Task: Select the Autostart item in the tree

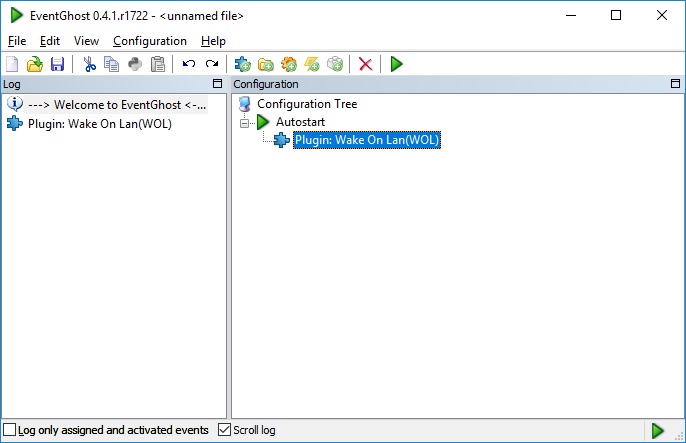Action: click(300, 122)
